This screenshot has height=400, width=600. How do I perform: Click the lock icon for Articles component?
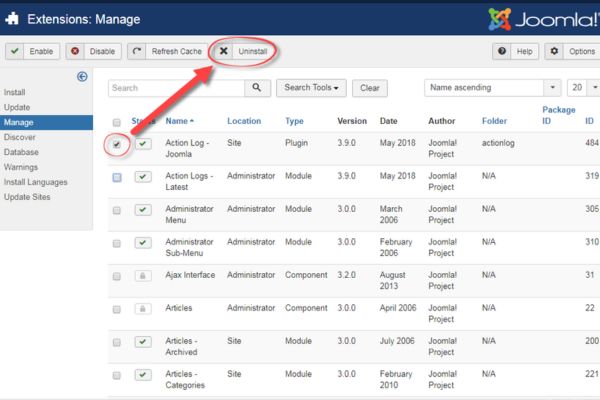click(x=143, y=309)
